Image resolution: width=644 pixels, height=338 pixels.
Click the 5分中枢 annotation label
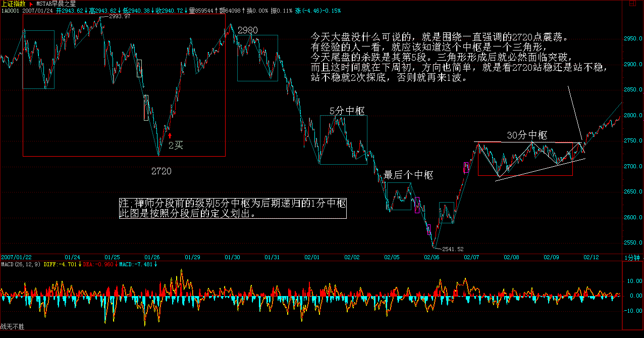[347, 110]
